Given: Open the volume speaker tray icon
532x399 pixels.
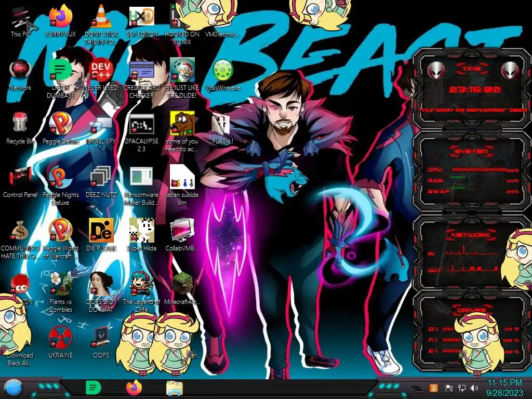Looking at the screenshot, I should coord(474,388).
